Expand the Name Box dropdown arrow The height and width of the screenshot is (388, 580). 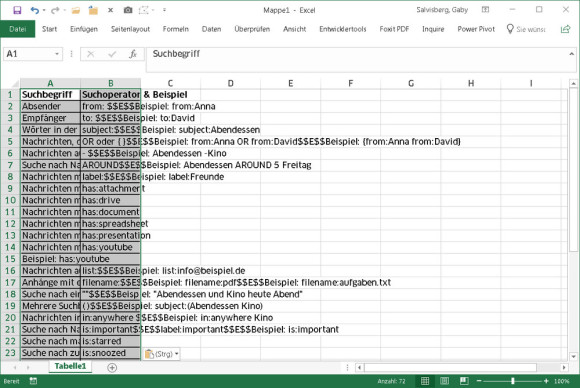pyautogui.click(x=57, y=54)
